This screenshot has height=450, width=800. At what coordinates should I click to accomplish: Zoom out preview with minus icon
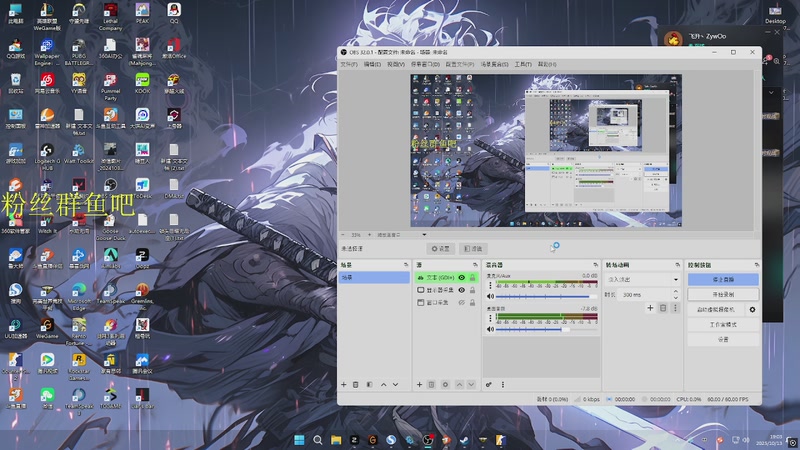343,235
